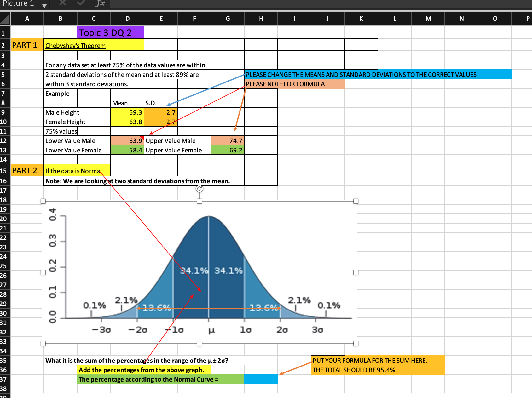Select 'THE TOTAL SHOULD BE 95.4%' cell
The height and width of the screenshot is (398, 532).
pyautogui.click(x=378, y=370)
